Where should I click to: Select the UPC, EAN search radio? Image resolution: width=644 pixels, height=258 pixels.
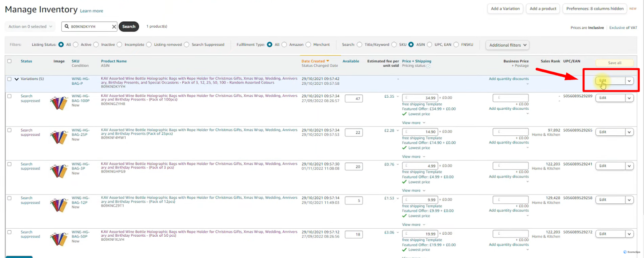pyautogui.click(x=429, y=45)
